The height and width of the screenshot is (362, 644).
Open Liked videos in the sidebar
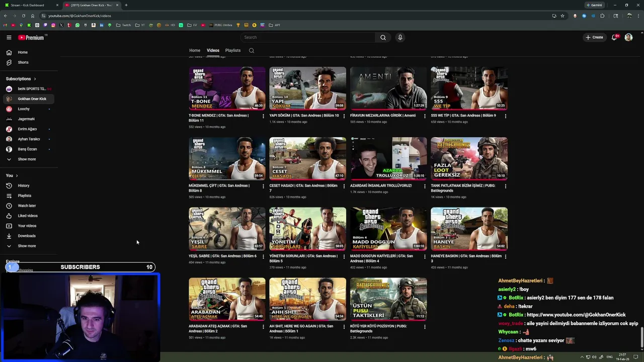(x=29, y=216)
